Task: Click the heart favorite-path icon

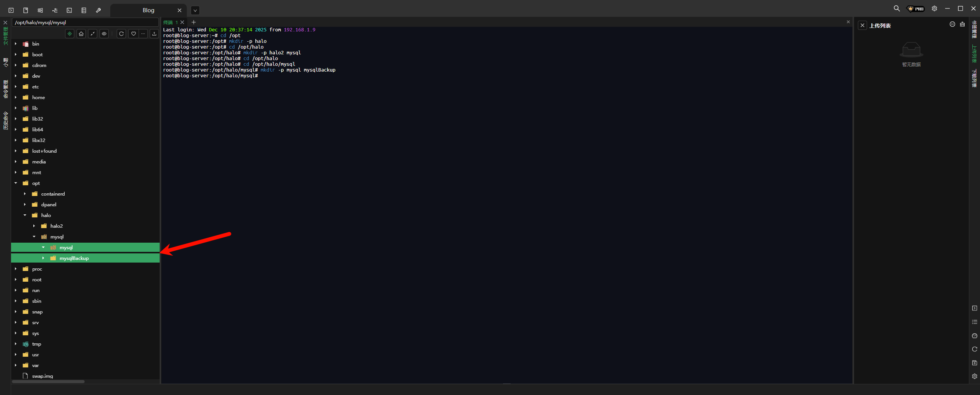Action: tap(133, 34)
